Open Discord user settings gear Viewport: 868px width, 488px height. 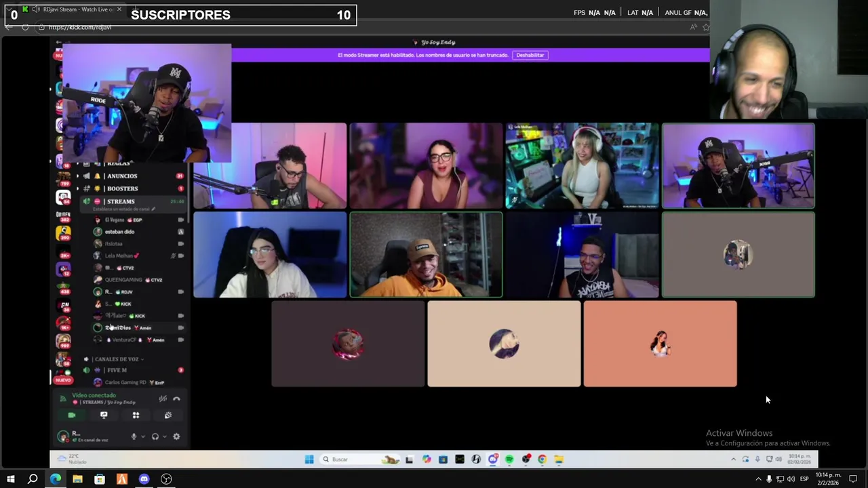click(176, 436)
